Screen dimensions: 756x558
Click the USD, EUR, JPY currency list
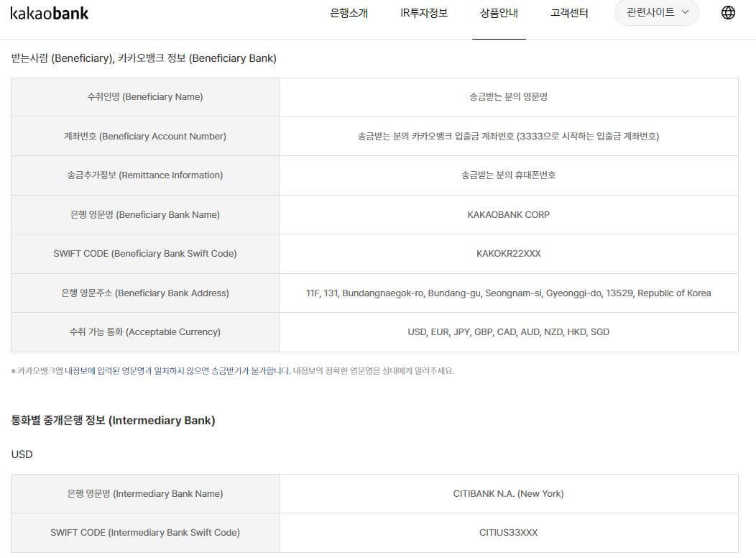point(509,331)
